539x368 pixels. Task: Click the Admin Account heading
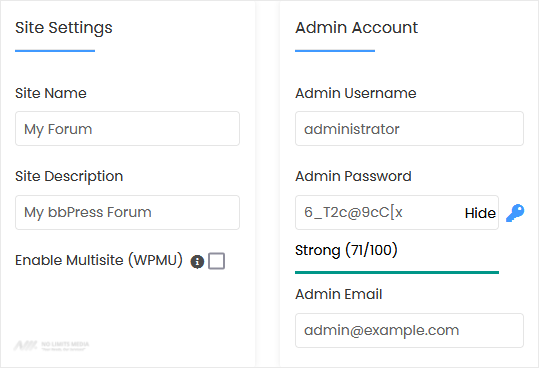click(x=356, y=27)
